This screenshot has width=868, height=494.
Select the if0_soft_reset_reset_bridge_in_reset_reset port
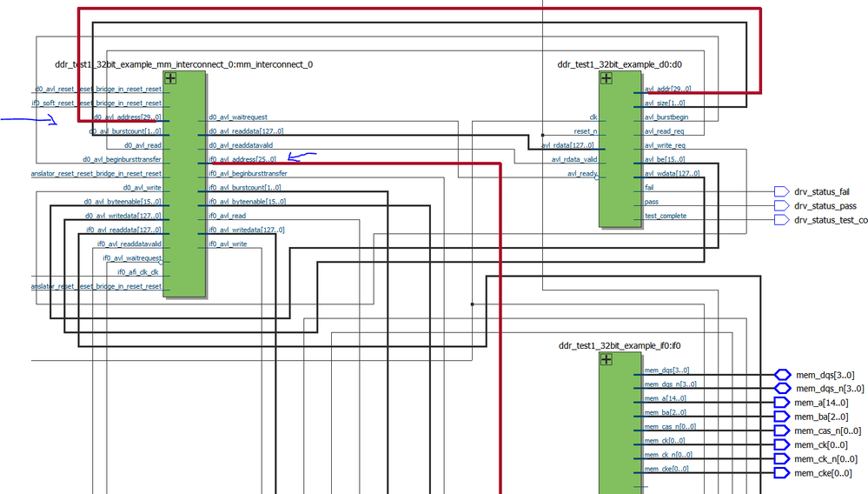click(96, 103)
